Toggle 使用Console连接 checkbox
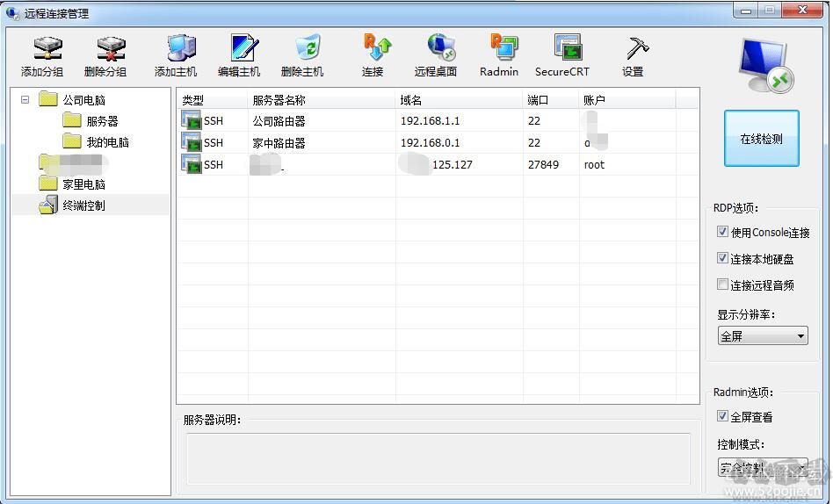The width and height of the screenshot is (833, 504). [x=722, y=232]
